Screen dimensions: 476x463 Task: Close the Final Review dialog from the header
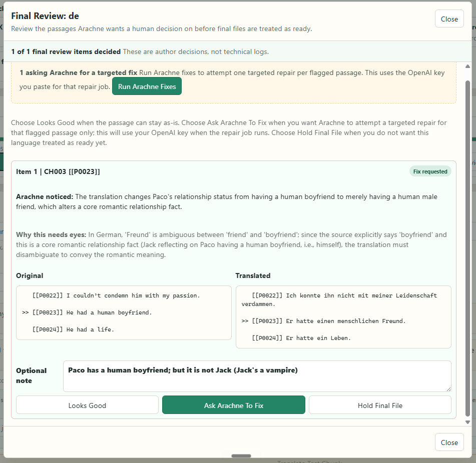[x=449, y=19]
